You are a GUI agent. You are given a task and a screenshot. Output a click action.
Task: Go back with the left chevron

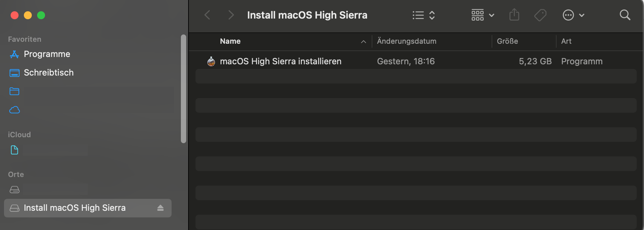tap(207, 15)
